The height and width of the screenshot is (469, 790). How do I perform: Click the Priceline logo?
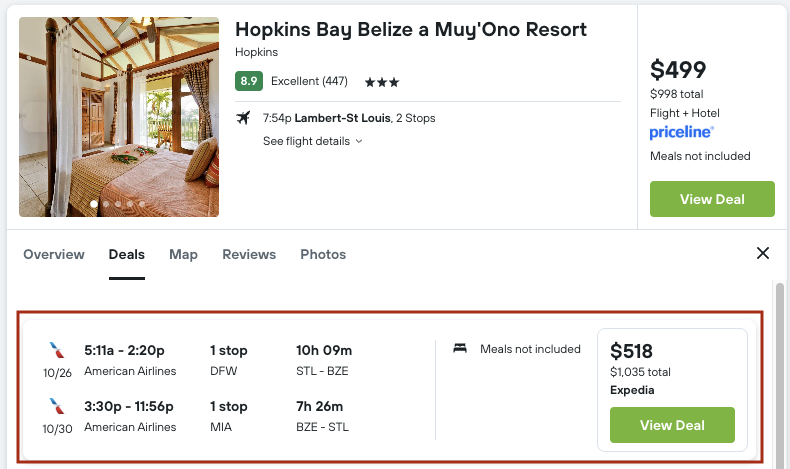pos(680,132)
